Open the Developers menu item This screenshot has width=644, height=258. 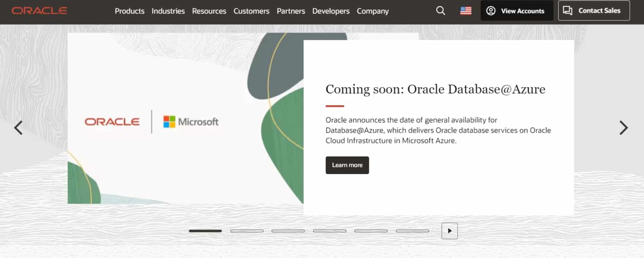331,11
